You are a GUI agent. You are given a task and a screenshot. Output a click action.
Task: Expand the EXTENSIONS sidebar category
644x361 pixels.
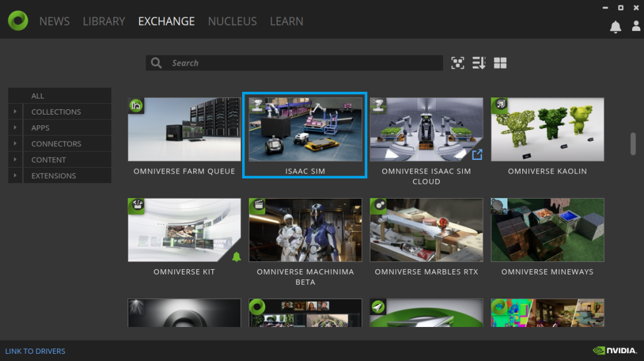(15, 175)
